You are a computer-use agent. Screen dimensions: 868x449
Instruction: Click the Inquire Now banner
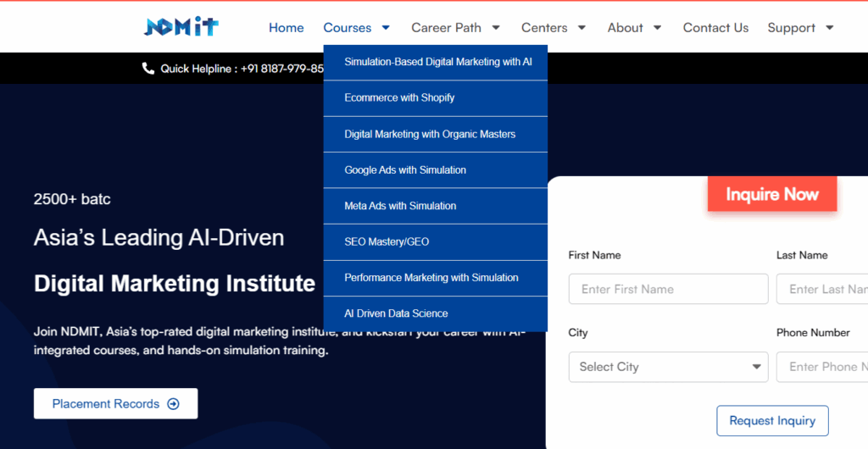coord(772,194)
